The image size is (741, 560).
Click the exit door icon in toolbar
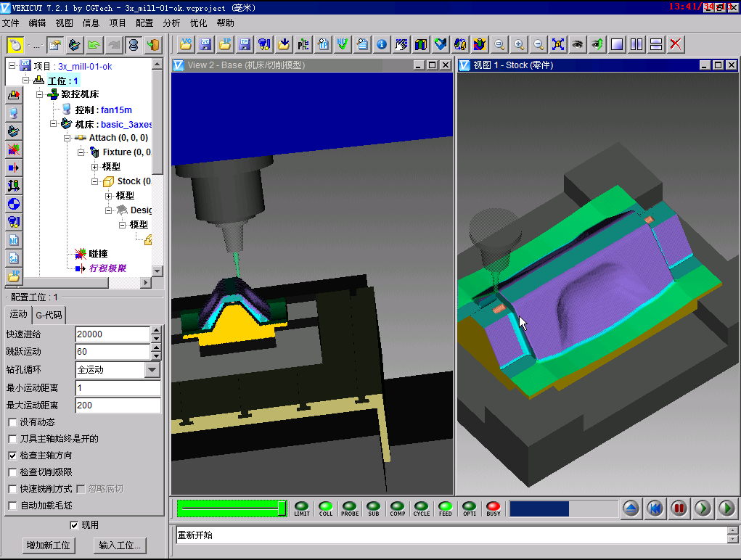[x=153, y=45]
